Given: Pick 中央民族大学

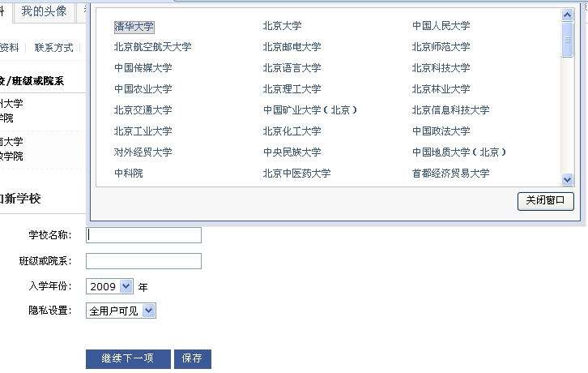Looking at the screenshot, I should click(292, 152).
